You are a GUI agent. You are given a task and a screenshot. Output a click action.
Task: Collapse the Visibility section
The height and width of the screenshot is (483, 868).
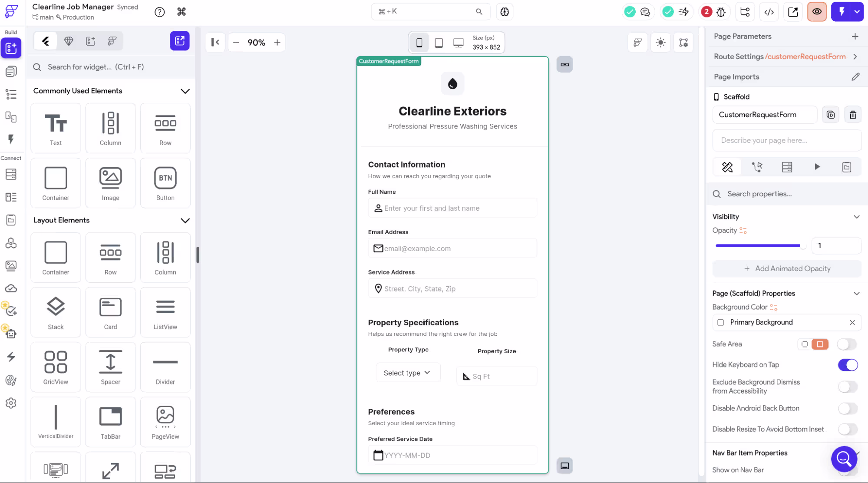coord(856,217)
